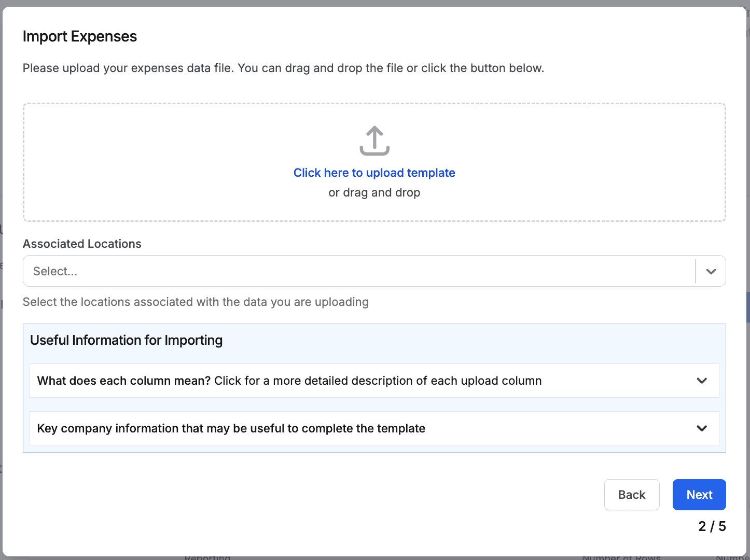Open the Associated Locations dropdown chevron
Viewport: 750px width, 560px height.
point(711,271)
